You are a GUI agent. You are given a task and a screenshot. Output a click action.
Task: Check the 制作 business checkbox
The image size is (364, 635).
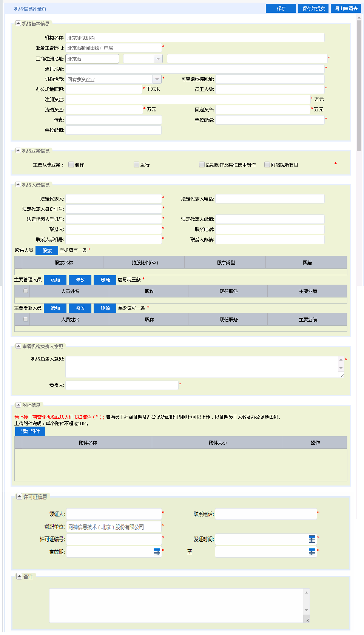[71, 165]
